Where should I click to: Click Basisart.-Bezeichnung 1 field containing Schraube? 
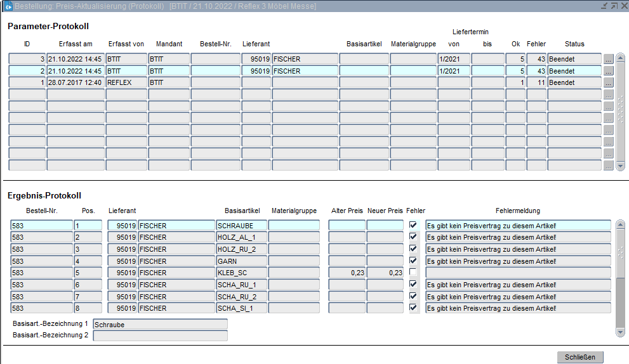160,325
